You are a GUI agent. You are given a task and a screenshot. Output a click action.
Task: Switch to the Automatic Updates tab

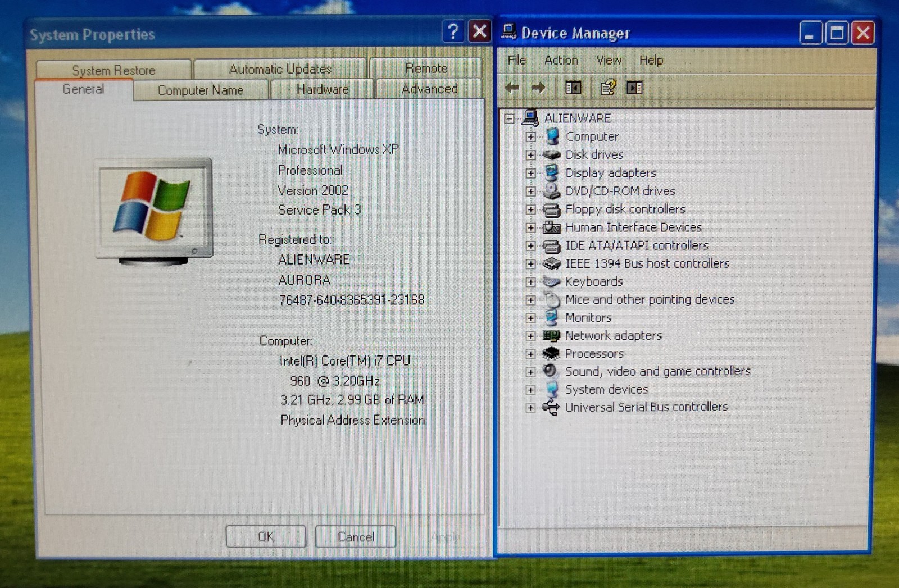tap(280, 69)
